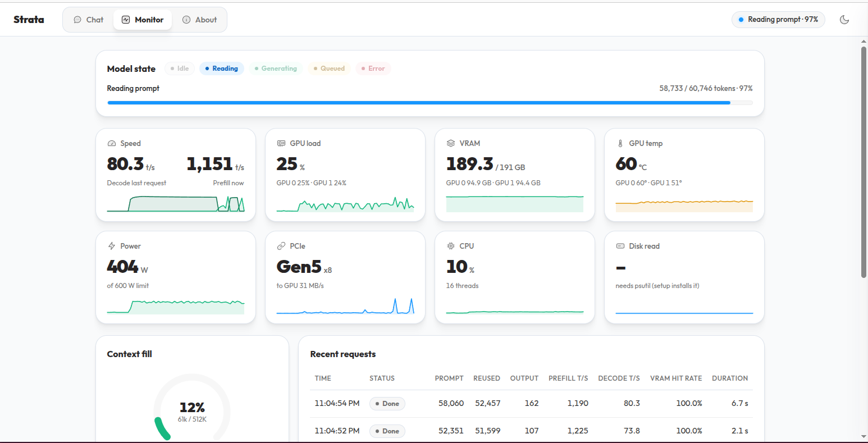
Task: Click the Power lightning bolt icon
Action: (112, 246)
